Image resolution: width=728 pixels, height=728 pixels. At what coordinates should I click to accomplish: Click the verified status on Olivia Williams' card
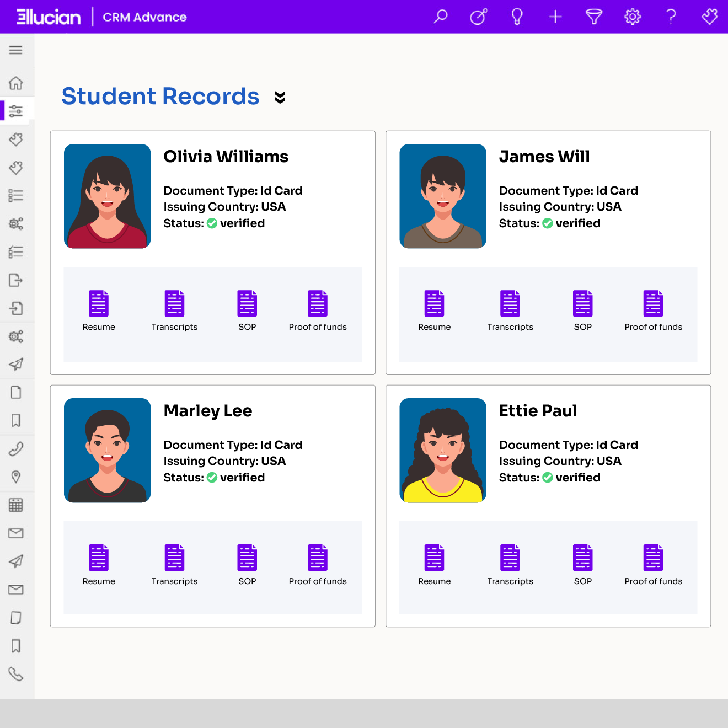click(235, 223)
